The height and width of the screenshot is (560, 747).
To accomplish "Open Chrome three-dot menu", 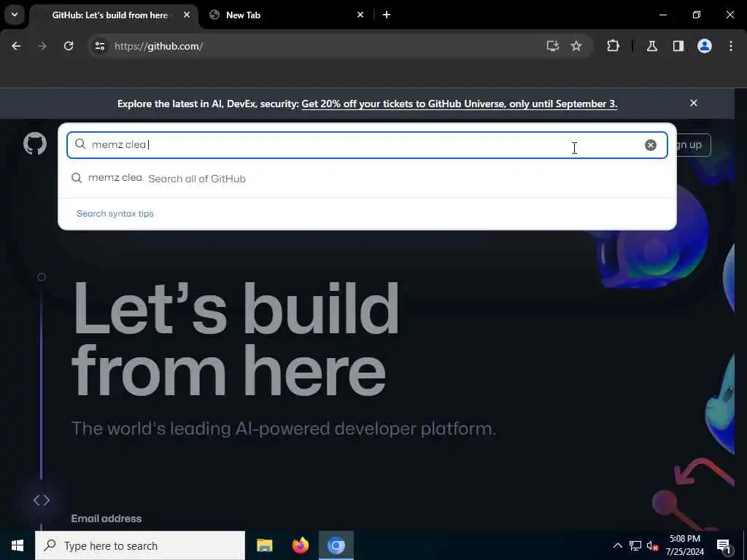I will click(x=731, y=46).
